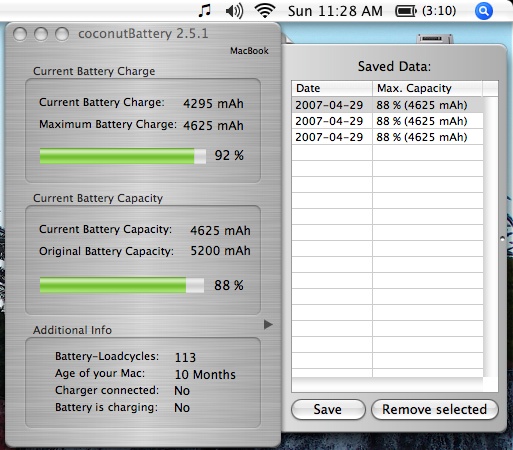Click the MacBook model label
Screen dimensions: 513x450
[x=249, y=51]
